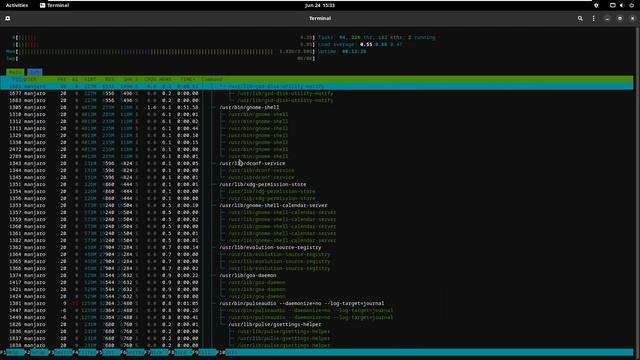Sort by the CPU% column header
Image resolution: width=640 pixels, height=360 pixels.
[150, 79]
